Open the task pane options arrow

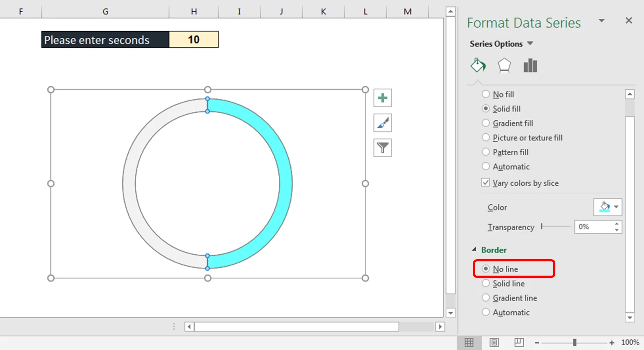pos(602,21)
